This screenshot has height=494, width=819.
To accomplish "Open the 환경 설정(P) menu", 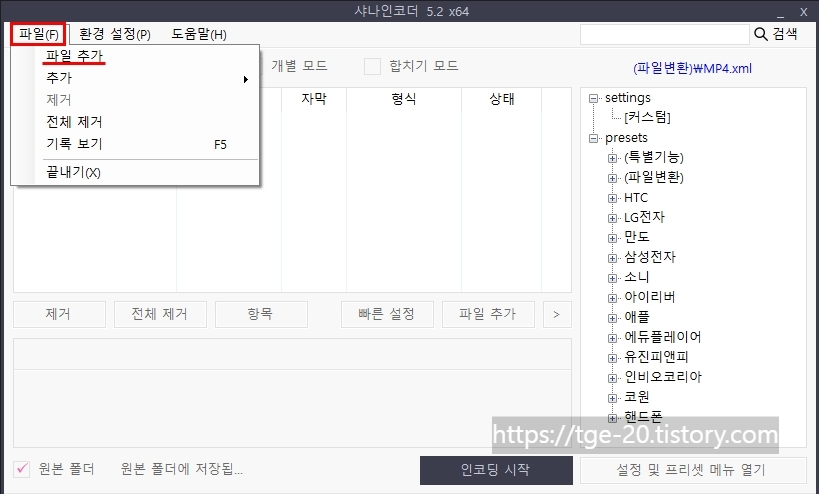I will [x=115, y=34].
